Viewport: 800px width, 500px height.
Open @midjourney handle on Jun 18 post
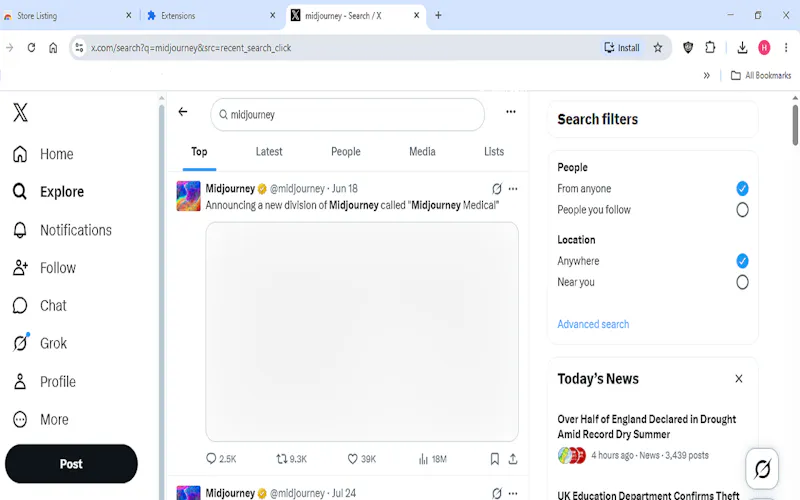point(297,189)
